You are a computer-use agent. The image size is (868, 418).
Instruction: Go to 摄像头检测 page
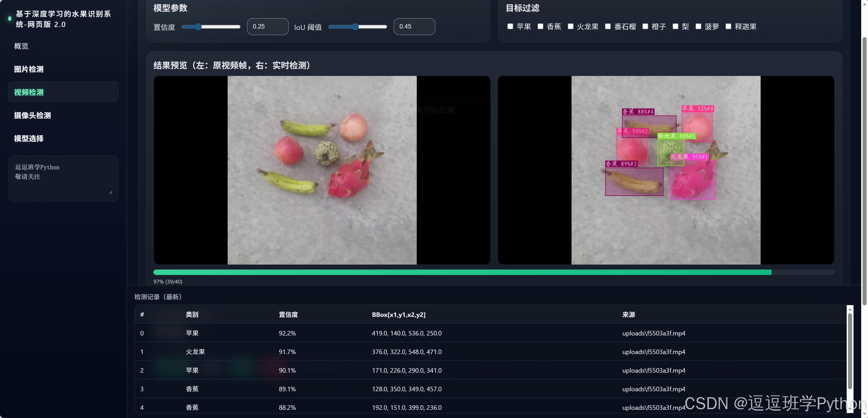32,115
